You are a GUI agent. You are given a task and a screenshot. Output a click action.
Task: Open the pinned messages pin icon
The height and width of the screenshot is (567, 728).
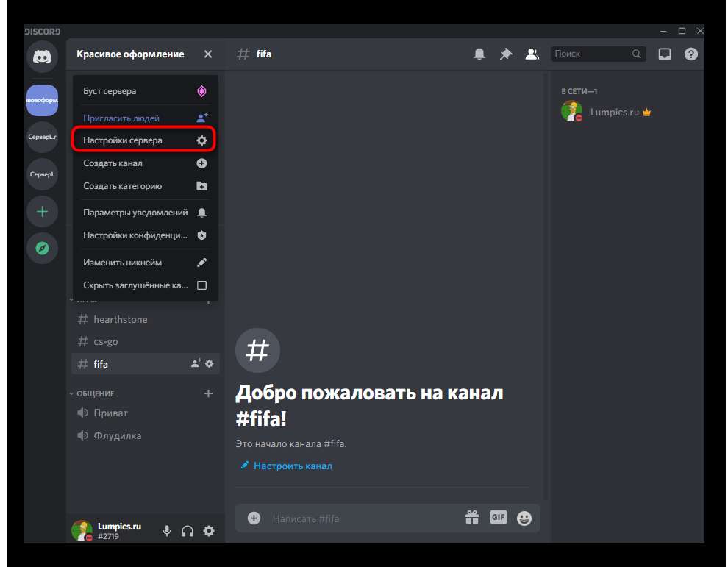coord(506,54)
